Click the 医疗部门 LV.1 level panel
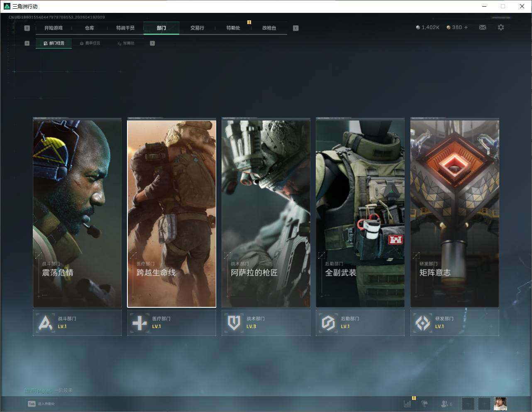Screen dimensions: 532x412 click(x=171, y=323)
